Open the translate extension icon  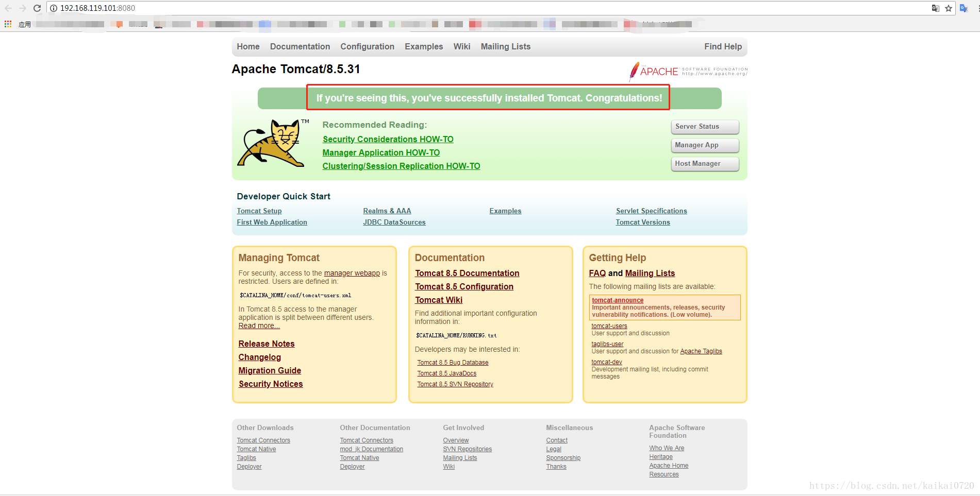964,8
